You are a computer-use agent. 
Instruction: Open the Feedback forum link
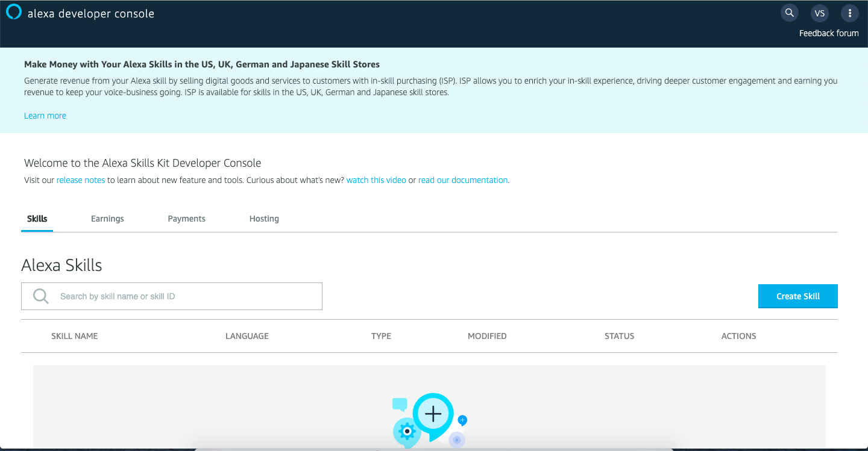coord(829,33)
